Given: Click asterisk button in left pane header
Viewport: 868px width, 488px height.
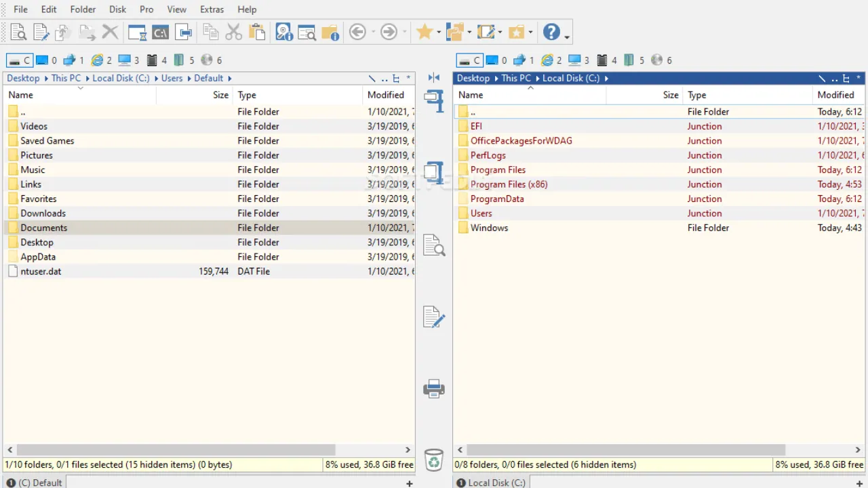Looking at the screenshot, I should (408, 79).
